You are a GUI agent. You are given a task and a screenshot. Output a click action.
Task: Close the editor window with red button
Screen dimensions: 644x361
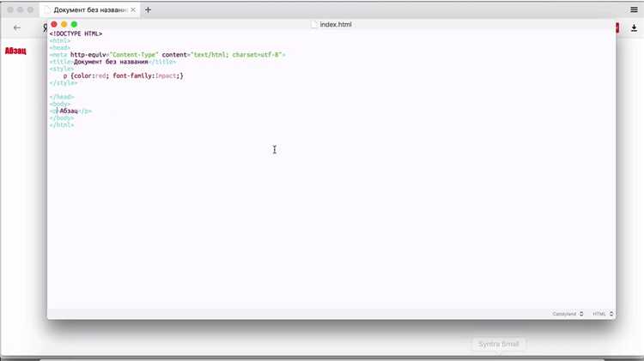point(54,24)
